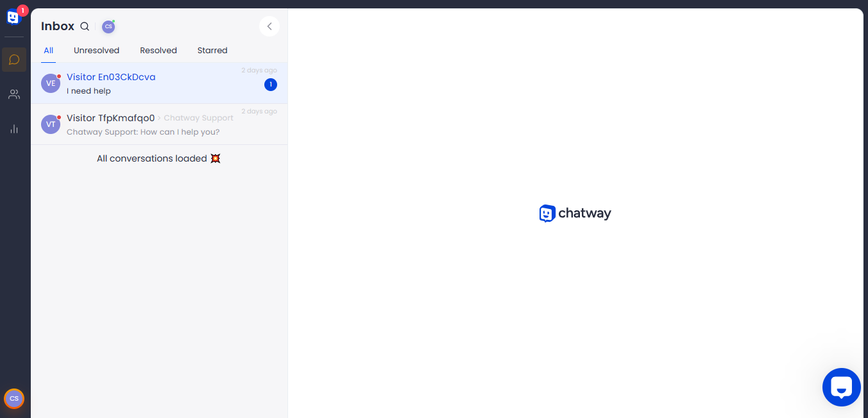
Task: Switch to the Starred tab
Action: (x=212, y=51)
